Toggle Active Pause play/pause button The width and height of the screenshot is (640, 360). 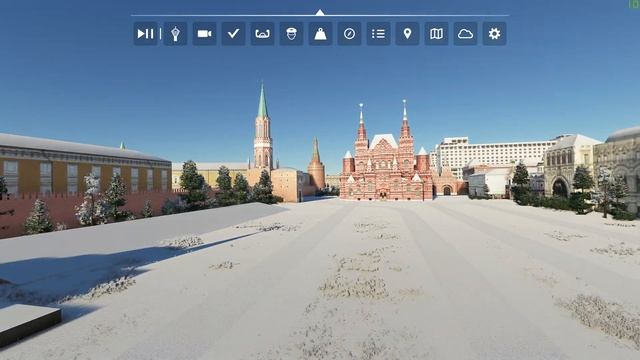tap(145, 33)
